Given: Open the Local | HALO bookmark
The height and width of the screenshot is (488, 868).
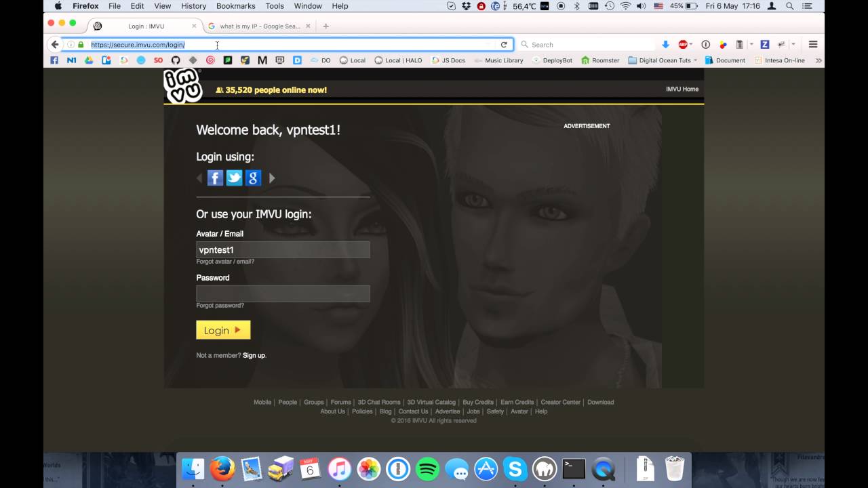Looking at the screenshot, I should (x=398, y=60).
